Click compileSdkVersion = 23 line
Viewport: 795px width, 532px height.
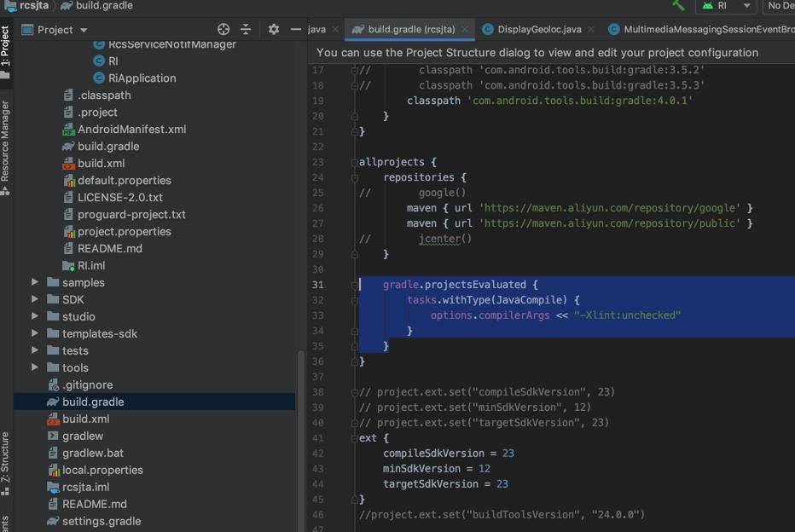point(448,453)
